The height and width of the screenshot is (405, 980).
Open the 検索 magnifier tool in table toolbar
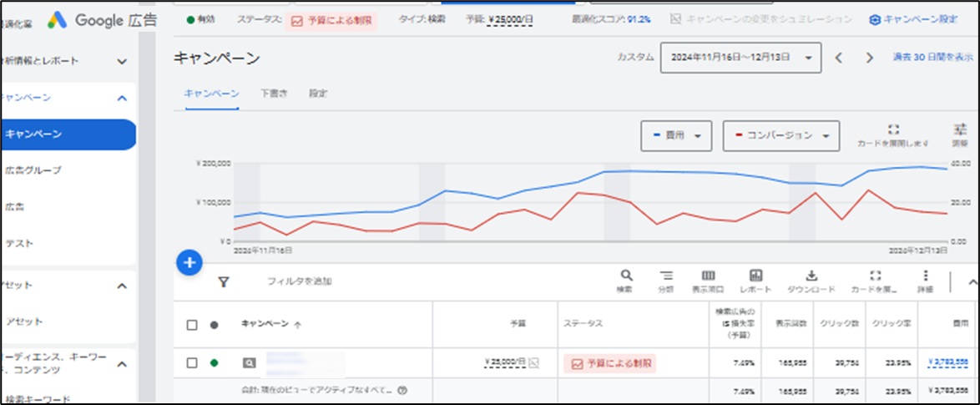click(x=625, y=276)
